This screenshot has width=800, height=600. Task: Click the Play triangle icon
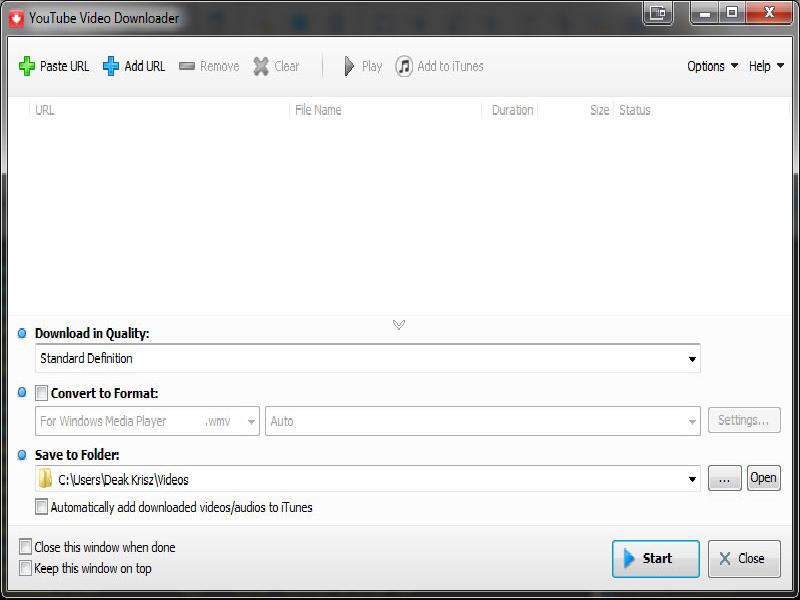(x=349, y=66)
